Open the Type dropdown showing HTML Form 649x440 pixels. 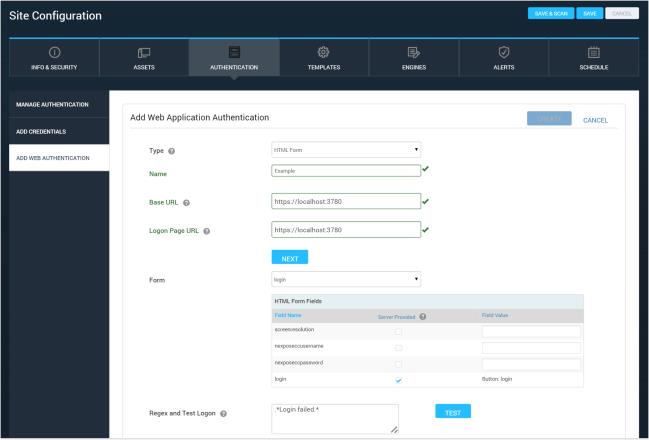click(346, 150)
